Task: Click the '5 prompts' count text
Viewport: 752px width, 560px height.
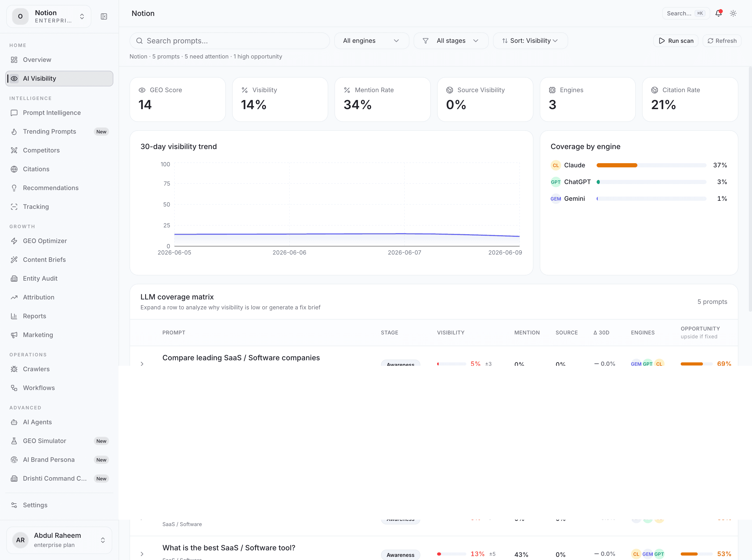Action: point(712,302)
